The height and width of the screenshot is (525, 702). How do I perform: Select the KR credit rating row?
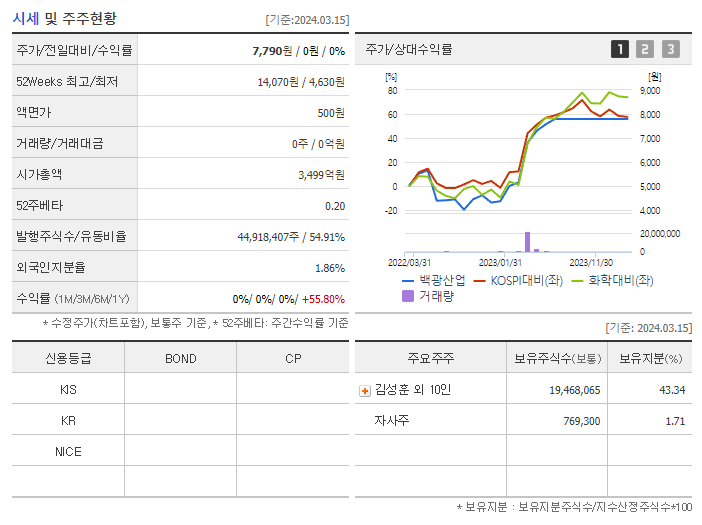pos(180,420)
